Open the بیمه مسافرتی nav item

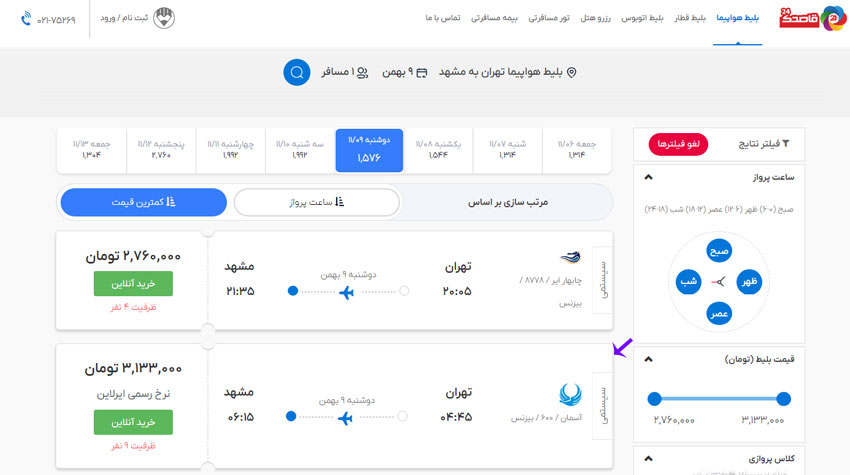[x=494, y=18]
